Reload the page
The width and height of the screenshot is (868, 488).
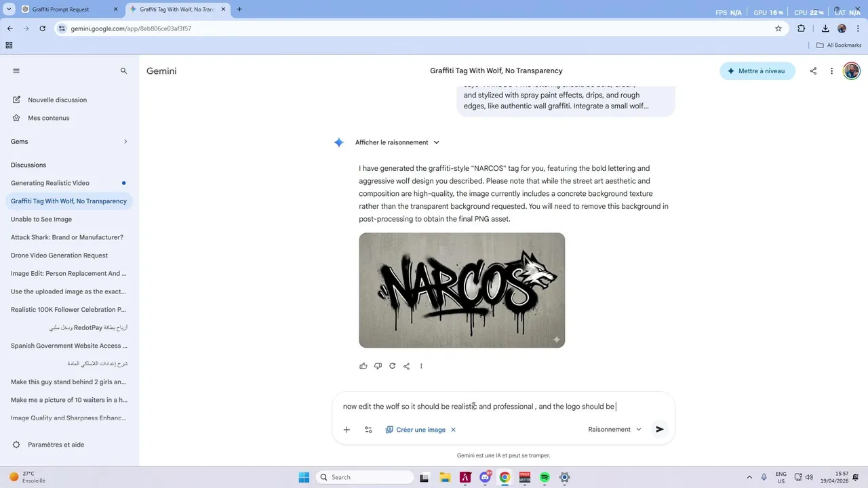[43, 28]
